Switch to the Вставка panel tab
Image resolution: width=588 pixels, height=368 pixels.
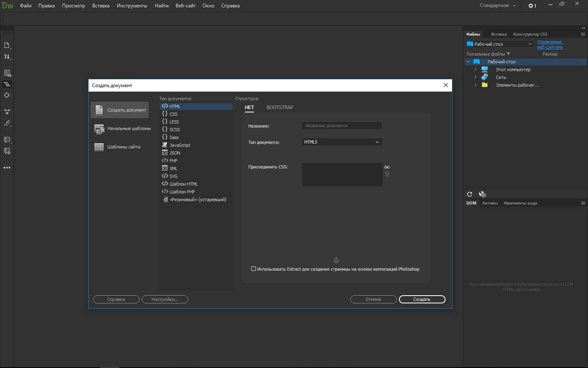coord(499,34)
